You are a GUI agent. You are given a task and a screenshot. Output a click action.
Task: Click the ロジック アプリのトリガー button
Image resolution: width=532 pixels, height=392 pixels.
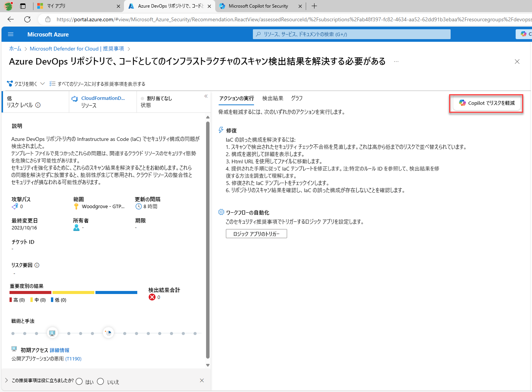click(256, 234)
